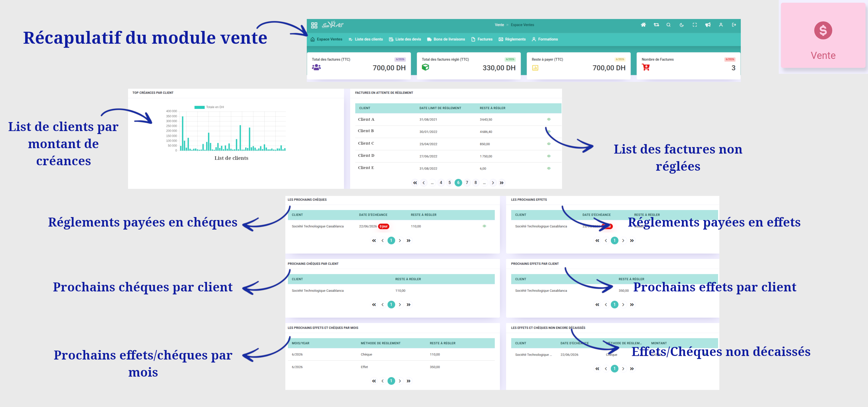Click the Vente breadcrumb link
The width and height of the screenshot is (868, 407).
[x=499, y=25]
